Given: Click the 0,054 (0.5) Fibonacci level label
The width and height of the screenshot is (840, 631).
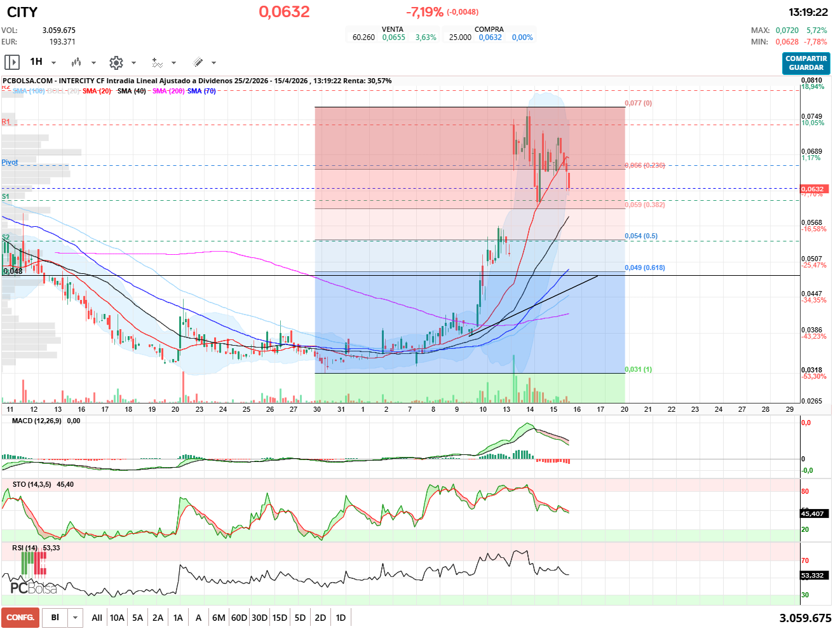Looking at the screenshot, I should 641,236.
